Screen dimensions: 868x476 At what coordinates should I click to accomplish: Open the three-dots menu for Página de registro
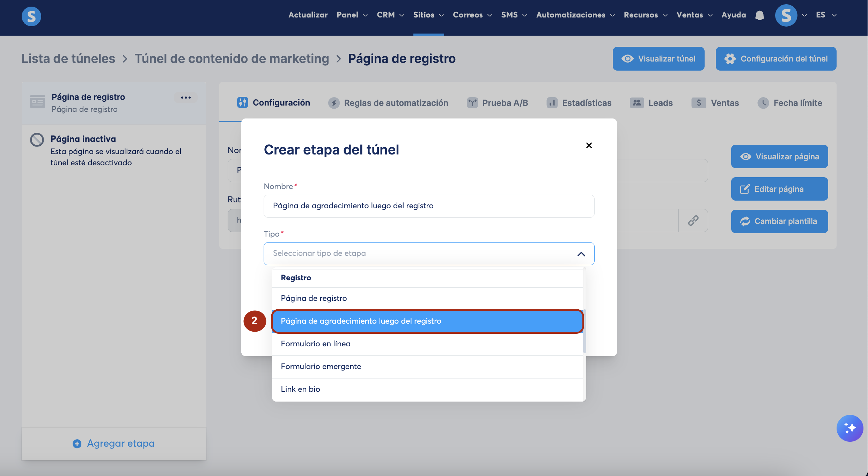pos(186,98)
